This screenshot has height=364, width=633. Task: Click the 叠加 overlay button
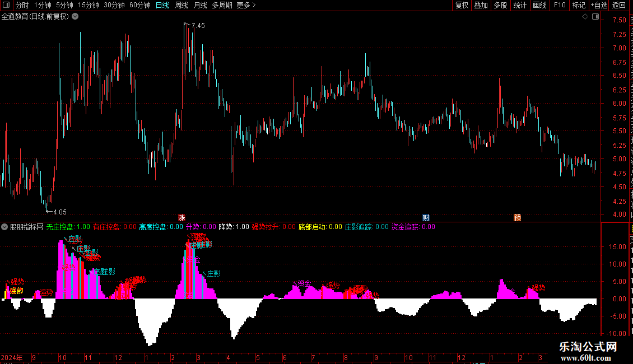point(481,5)
